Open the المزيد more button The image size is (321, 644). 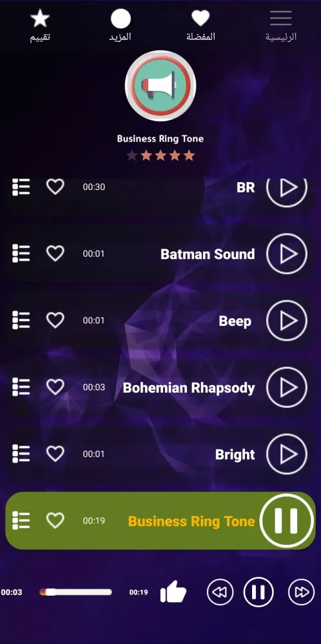click(x=121, y=26)
